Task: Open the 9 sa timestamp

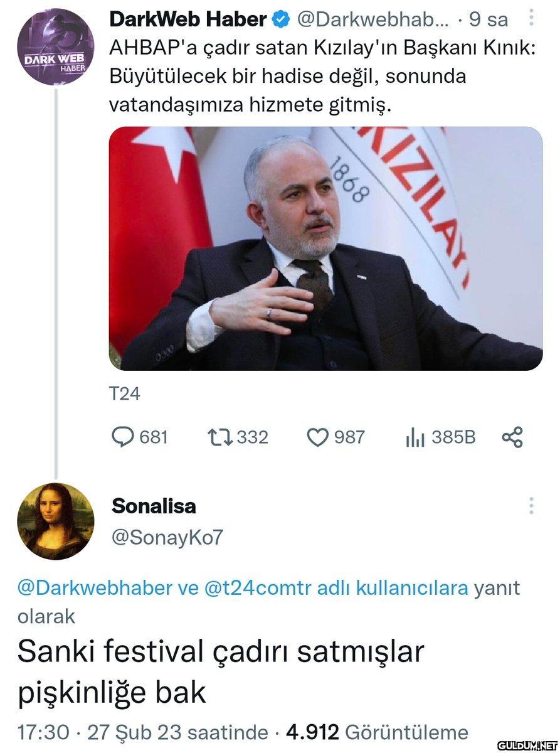Action: click(x=489, y=20)
